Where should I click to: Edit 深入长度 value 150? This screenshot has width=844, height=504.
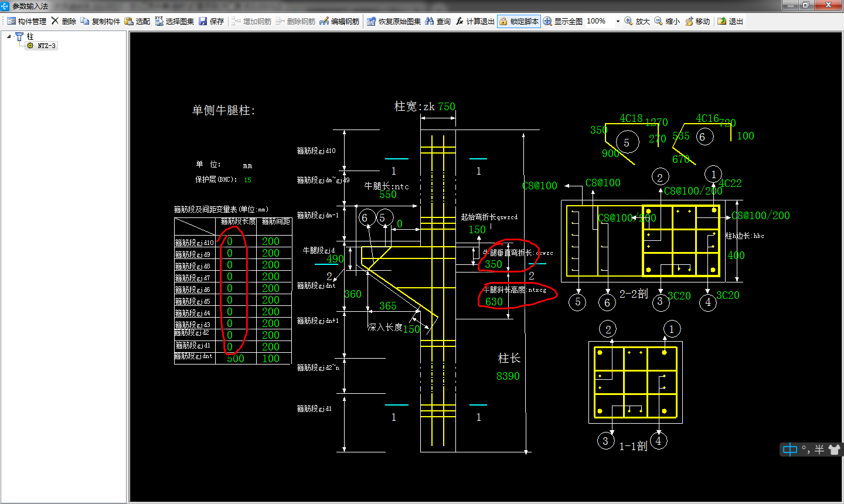pyautogui.click(x=411, y=329)
